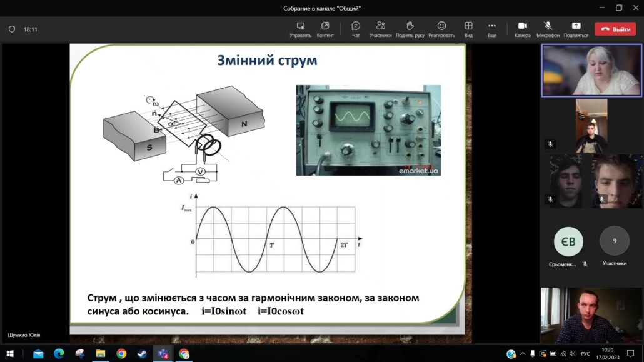Share screen using Поделиться
The width and height of the screenshot is (644, 362).
coord(576,29)
